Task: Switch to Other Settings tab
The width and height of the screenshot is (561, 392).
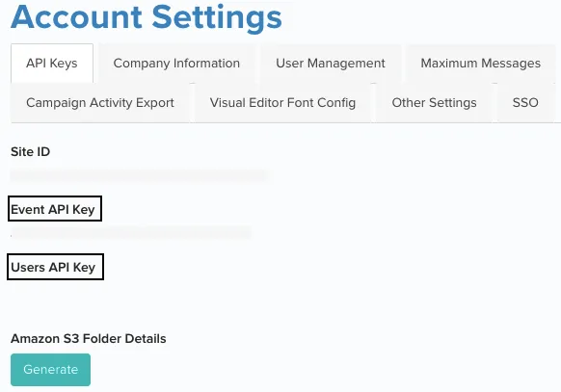Action: (x=434, y=103)
